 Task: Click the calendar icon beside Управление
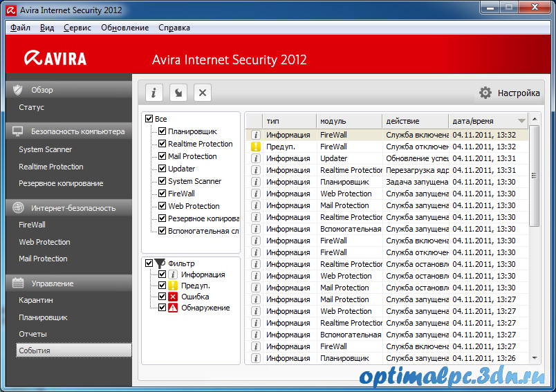pyautogui.click(x=18, y=283)
